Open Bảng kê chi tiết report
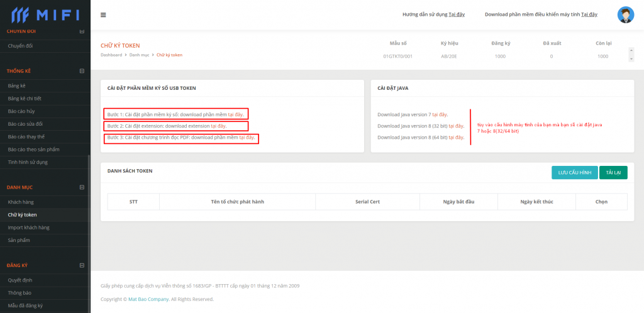This screenshot has width=644, height=313. (25, 99)
